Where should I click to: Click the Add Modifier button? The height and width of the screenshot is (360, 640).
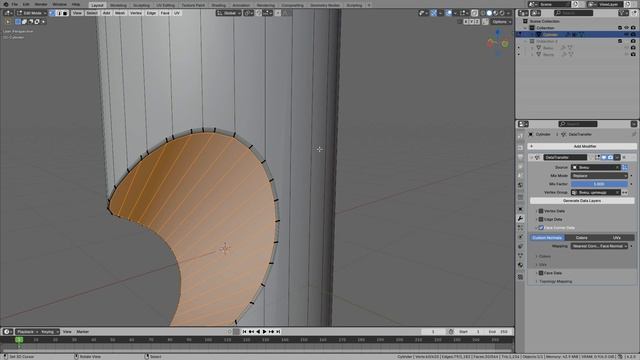(x=582, y=146)
